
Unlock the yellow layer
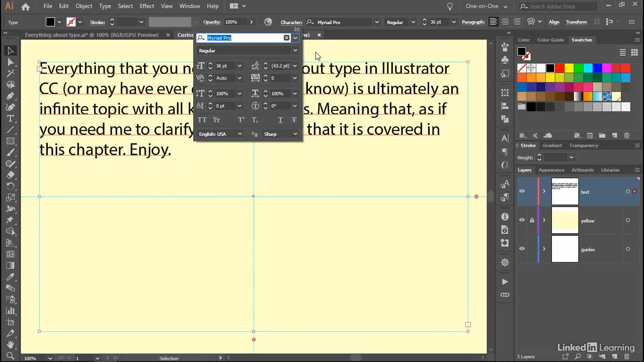(x=532, y=220)
